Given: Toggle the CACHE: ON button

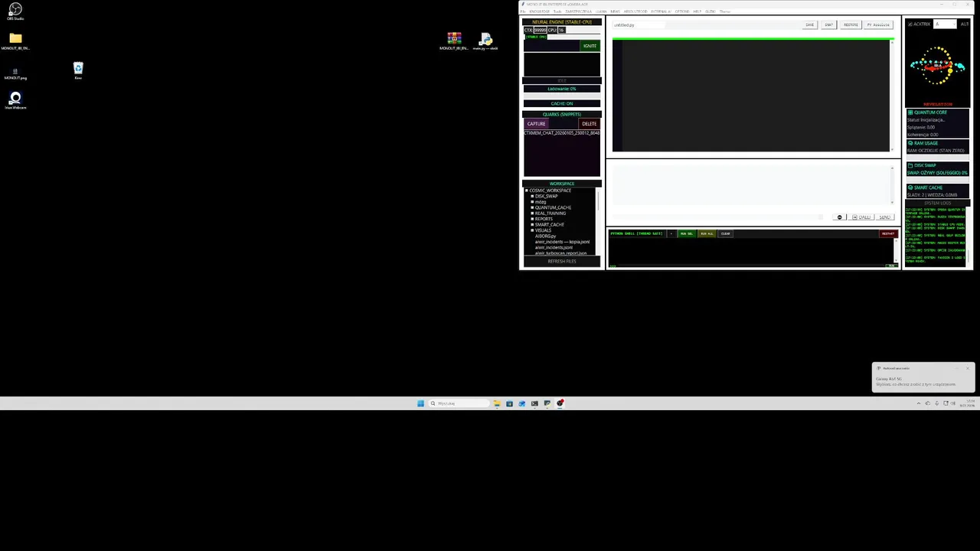Looking at the screenshot, I should pos(562,103).
